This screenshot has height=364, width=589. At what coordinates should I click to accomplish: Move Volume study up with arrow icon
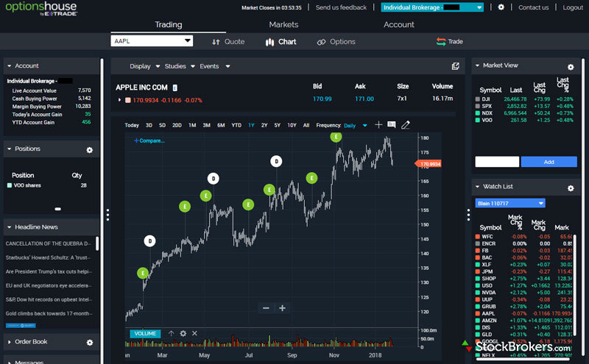click(x=171, y=333)
